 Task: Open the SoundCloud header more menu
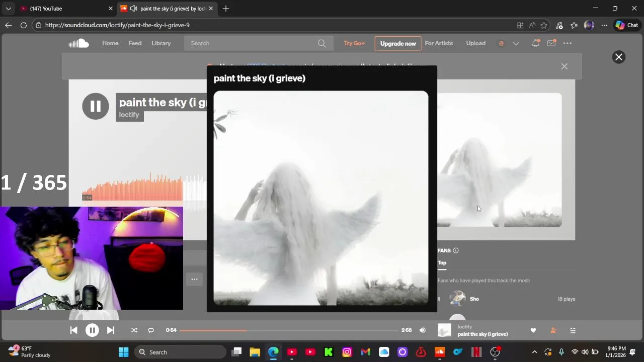pos(568,43)
